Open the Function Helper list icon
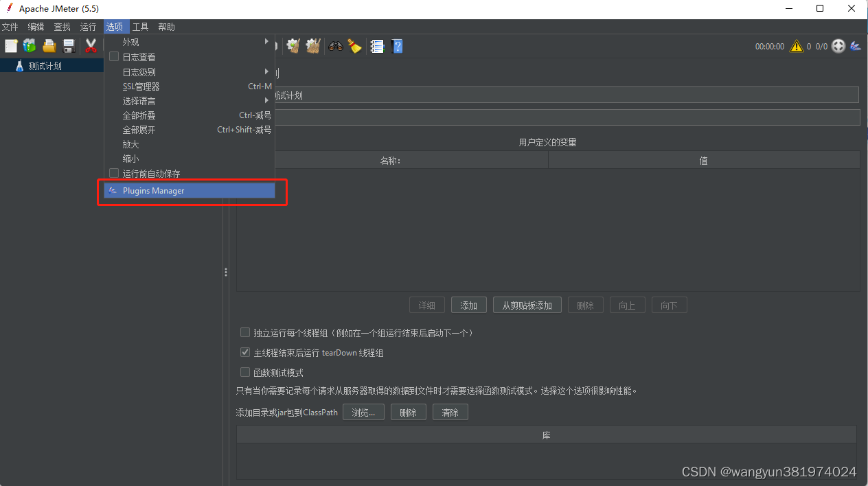This screenshot has width=868, height=486. coord(377,46)
